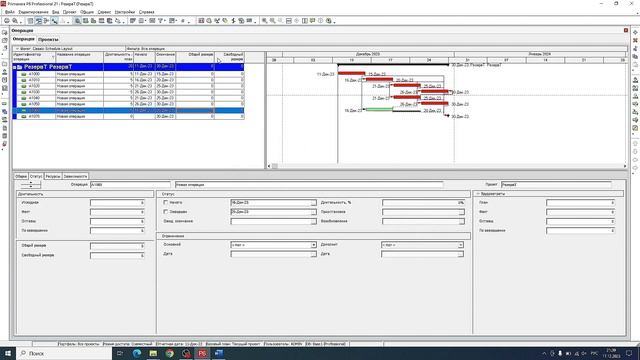The width and height of the screenshot is (640, 360).
Task: Click the zoom out timescale icon
Action: (x=272, y=21)
